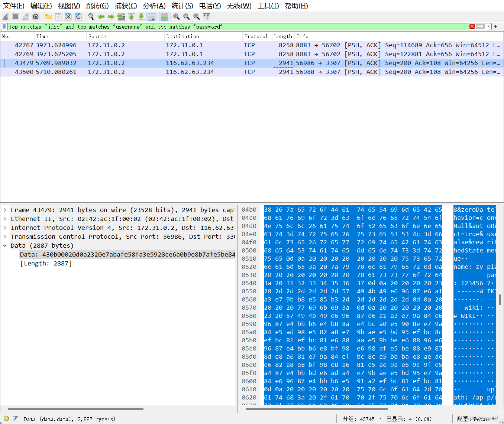Screen dimensions: 504x424
Task: Collapse the Data (2887 bytes) node
Action: (5, 246)
